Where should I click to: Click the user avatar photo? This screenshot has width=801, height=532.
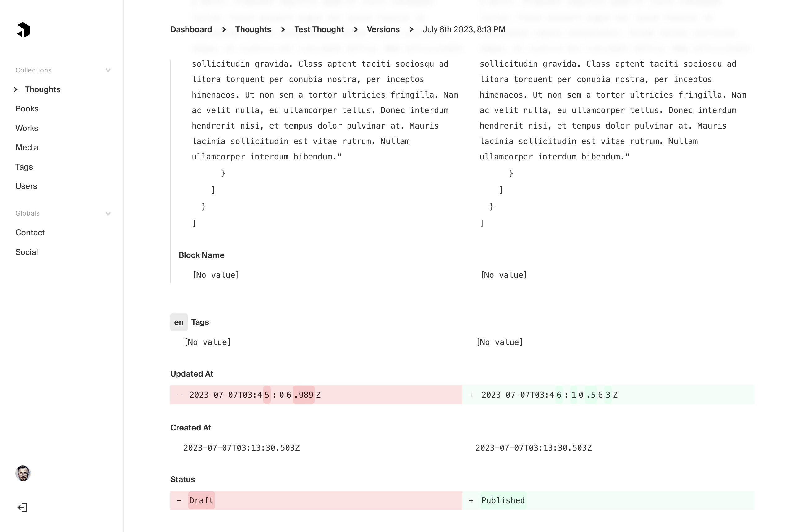point(23,473)
